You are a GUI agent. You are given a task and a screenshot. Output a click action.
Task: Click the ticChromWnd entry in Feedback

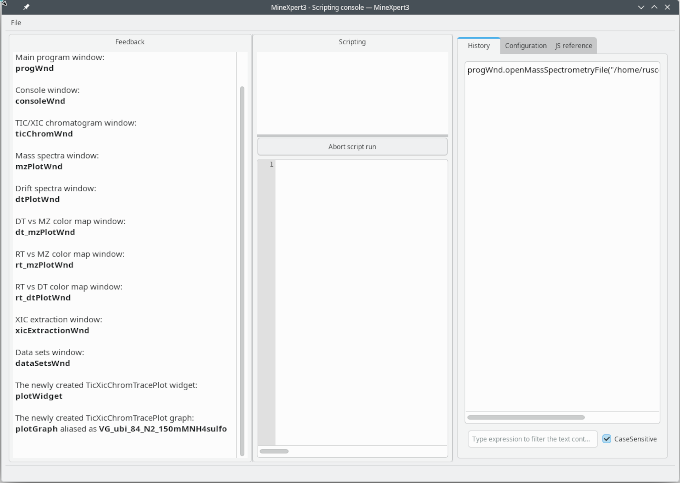point(44,133)
